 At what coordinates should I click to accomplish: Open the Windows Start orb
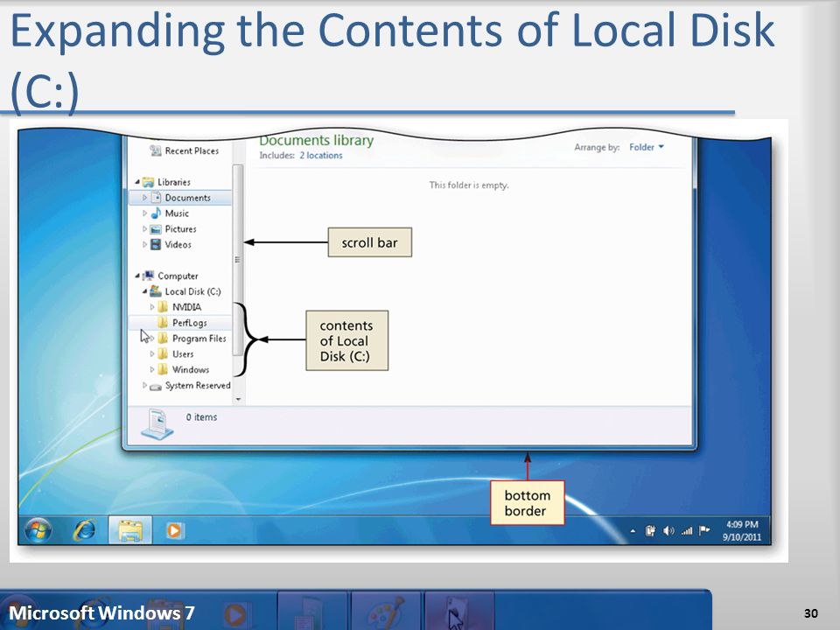point(38,530)
